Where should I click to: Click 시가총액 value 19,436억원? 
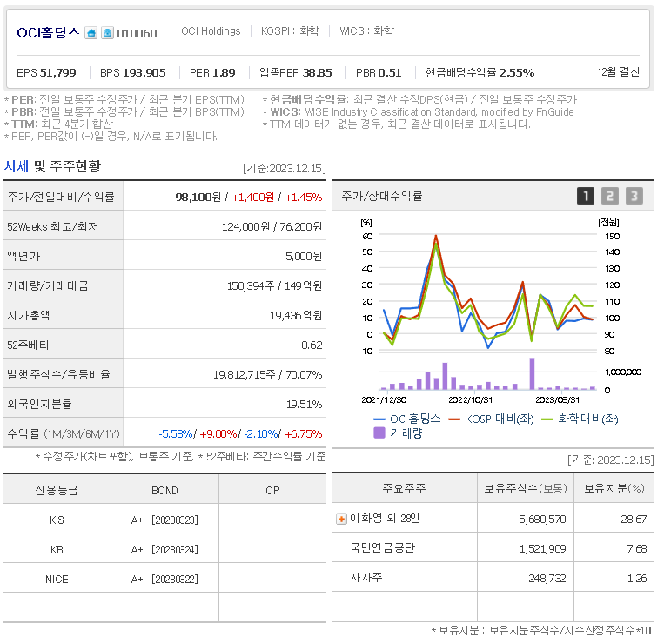click(x=296, y=315)
